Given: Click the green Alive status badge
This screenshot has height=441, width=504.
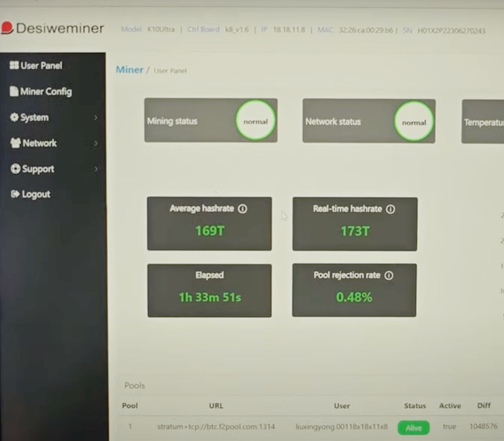Looking at the screenshot, I should pyautogui.click(x=413, y=428).
